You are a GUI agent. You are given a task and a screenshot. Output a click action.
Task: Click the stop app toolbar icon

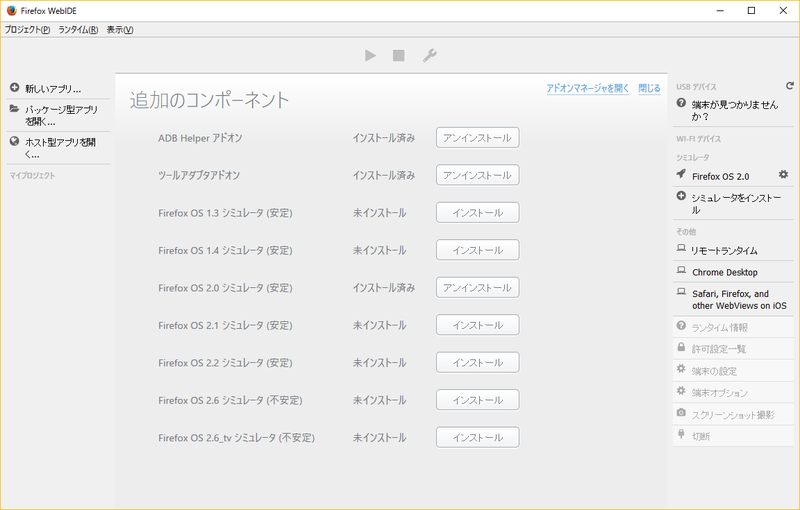point(398,55)
